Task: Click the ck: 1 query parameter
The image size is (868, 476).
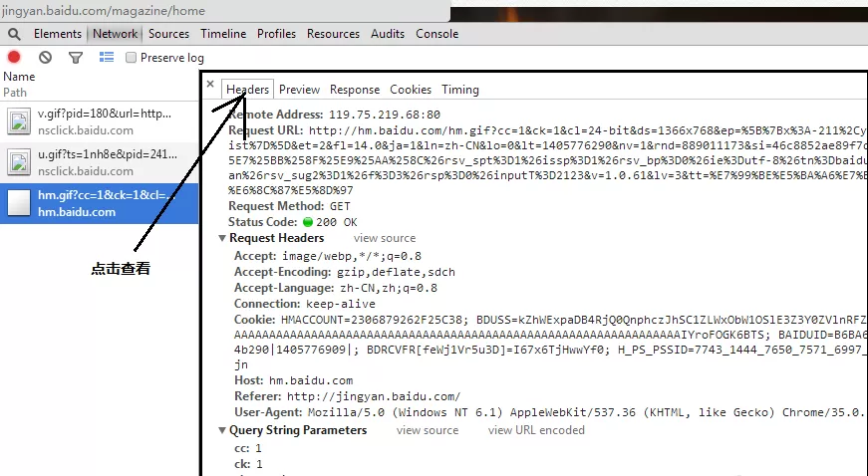Action: coord(248,464)
